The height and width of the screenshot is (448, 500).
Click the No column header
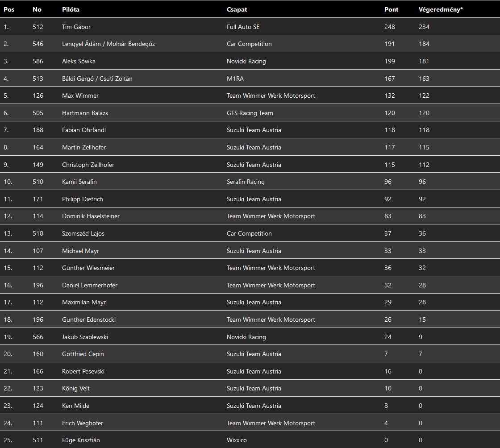tap(37, 9)
